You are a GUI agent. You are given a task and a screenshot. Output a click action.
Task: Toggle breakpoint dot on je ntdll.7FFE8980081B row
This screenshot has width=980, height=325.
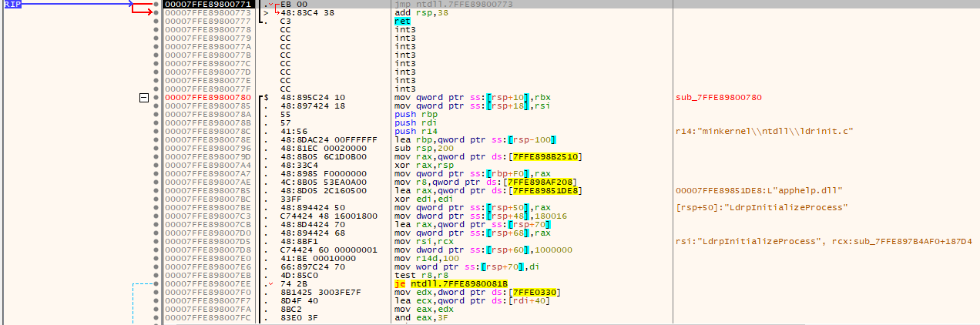point(156,283)
